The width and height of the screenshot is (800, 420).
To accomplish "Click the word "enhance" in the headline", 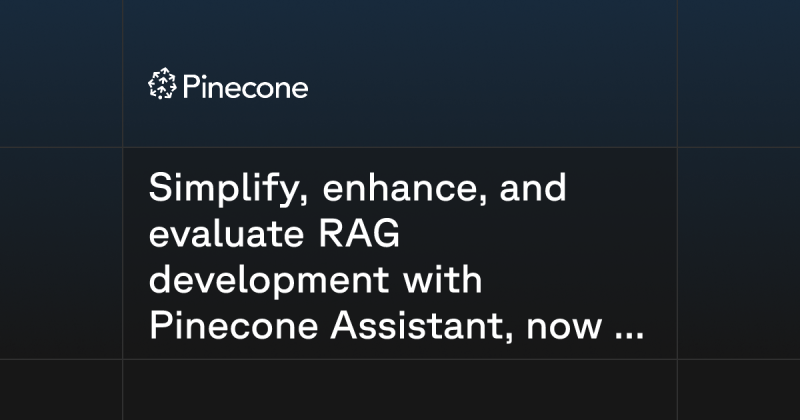I will (x=405, y=188).
